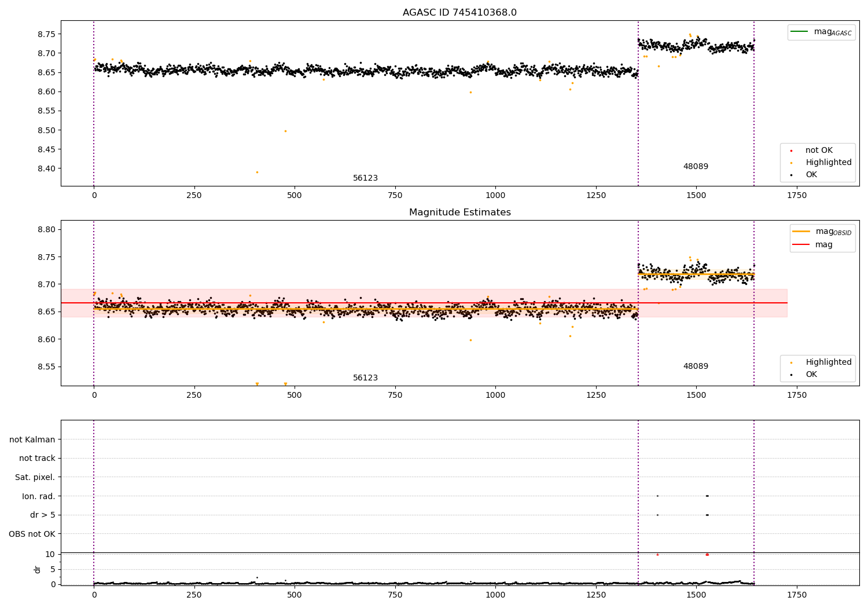
Task: Click the '48089' label in the middle plot
Action: coord(696,367)
